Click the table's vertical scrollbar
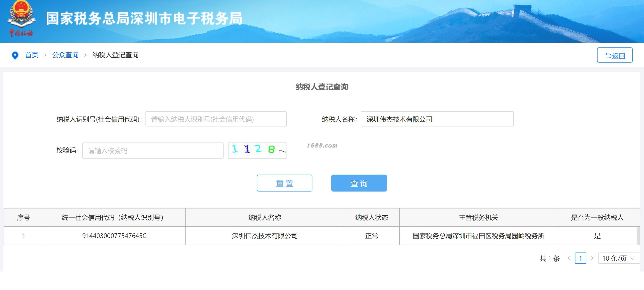 tap(639, 235)
